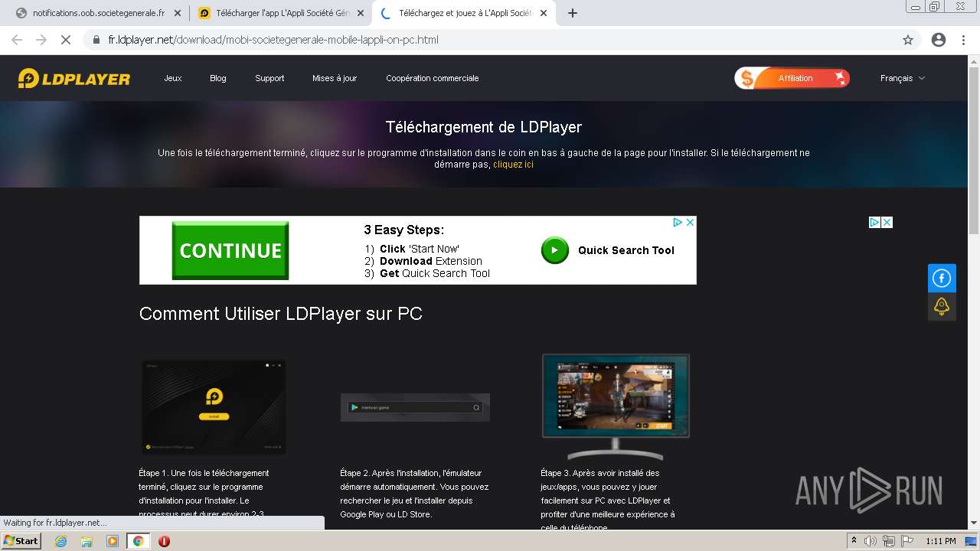Open the volume tray icon

(871, 541)
